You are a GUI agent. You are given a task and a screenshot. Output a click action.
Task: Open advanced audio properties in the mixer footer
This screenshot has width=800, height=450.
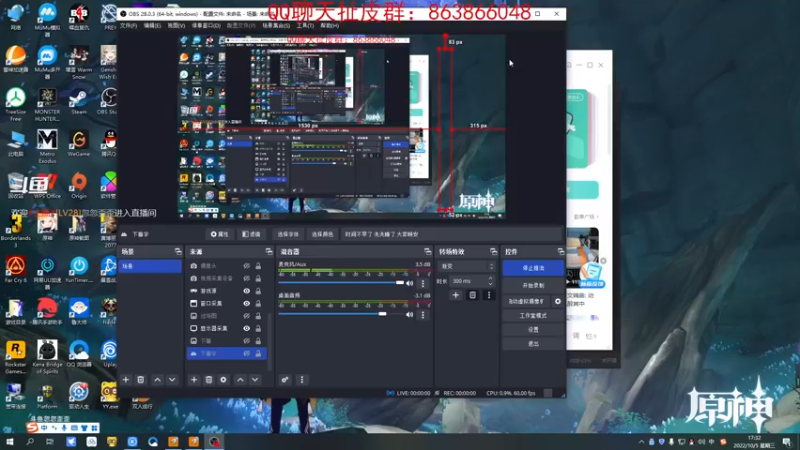point(285,380)
